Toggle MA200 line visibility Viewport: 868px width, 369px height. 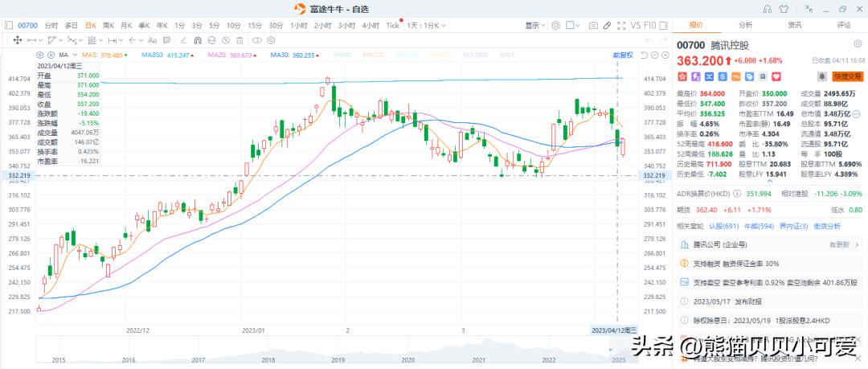click(x=373, y=55)
